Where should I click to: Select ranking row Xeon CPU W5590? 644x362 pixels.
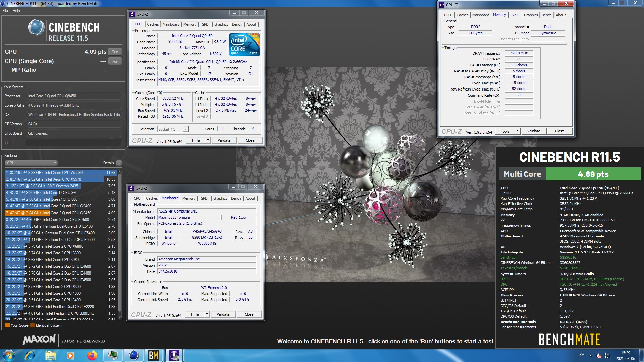tap(61, 173)
